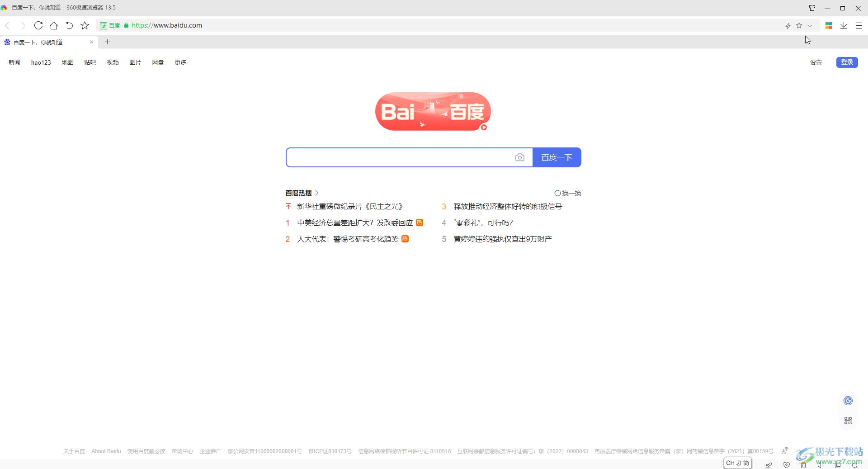Select the 百度一下，你就知道 tab
Viewport: 868px width, 469px height.
pos(49,42)
